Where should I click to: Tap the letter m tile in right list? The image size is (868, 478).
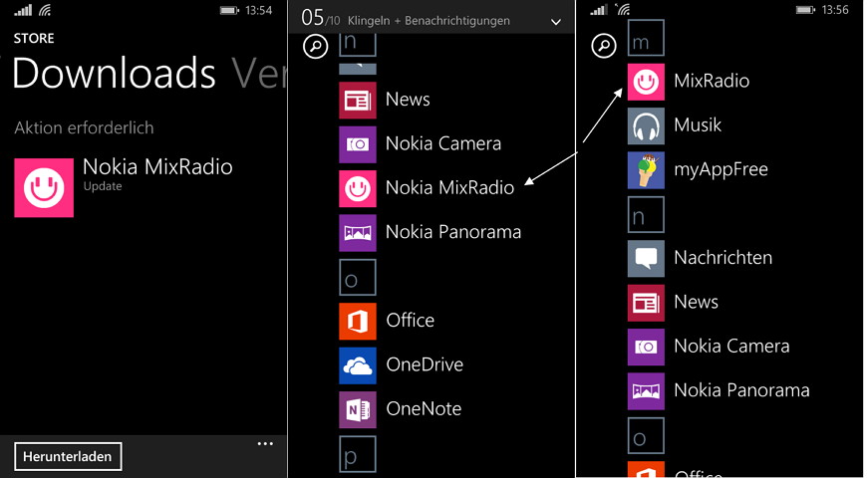646,38
